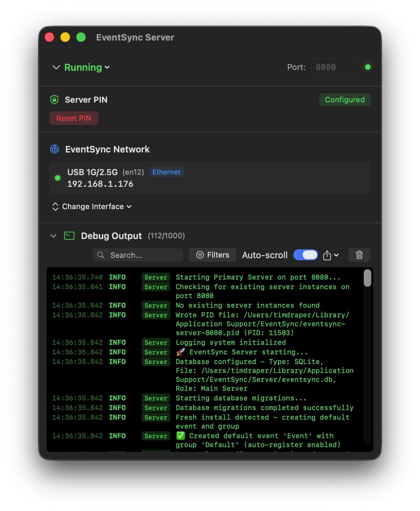The image size is (420, 511).
Task: Zoom window with the green button
Action: (81, 37)
